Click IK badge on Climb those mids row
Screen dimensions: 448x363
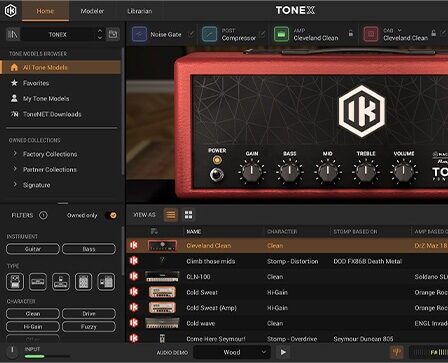(x=134, y=261)
